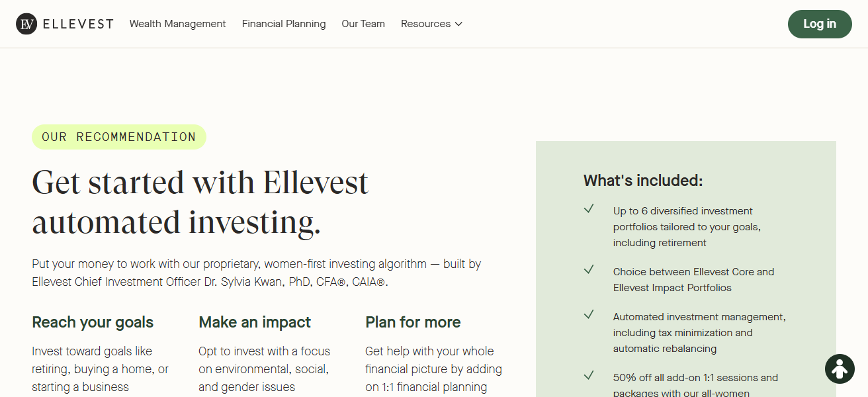This screenshot has width=868, height=397.
Task: Click the Ellevest wordmark in the header
Action: 77,24
